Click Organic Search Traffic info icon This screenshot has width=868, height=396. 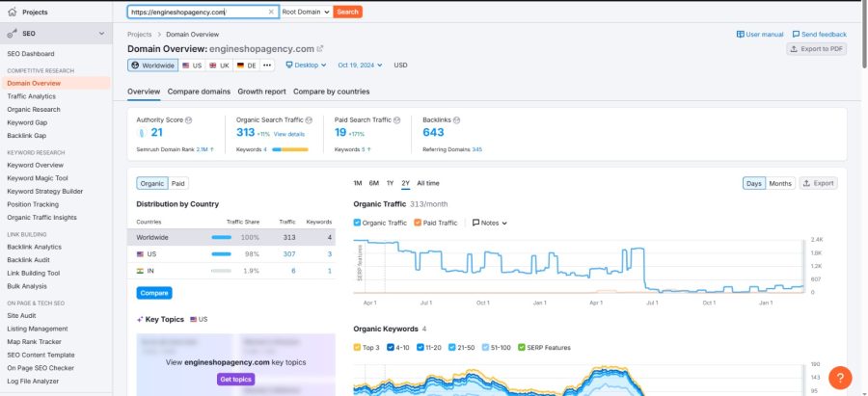click(309, 120)
